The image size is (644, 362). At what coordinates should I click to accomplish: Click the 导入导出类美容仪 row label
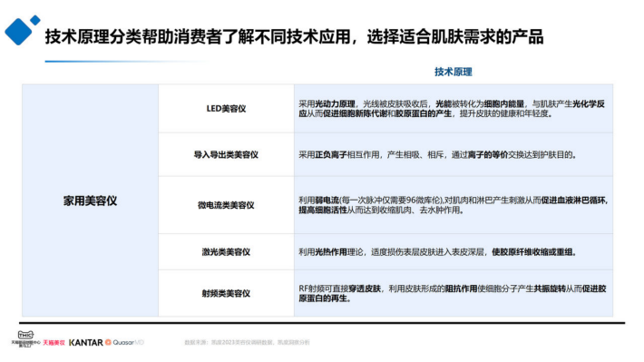[x=226, y=155]
